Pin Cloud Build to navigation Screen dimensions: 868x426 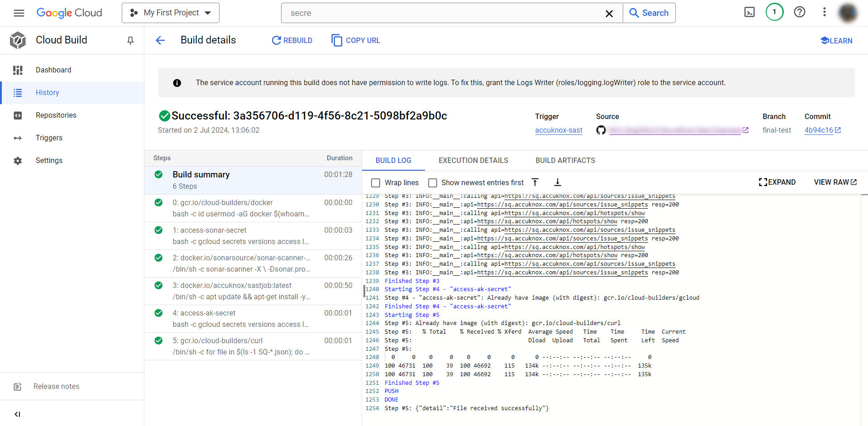pos(130,40)
